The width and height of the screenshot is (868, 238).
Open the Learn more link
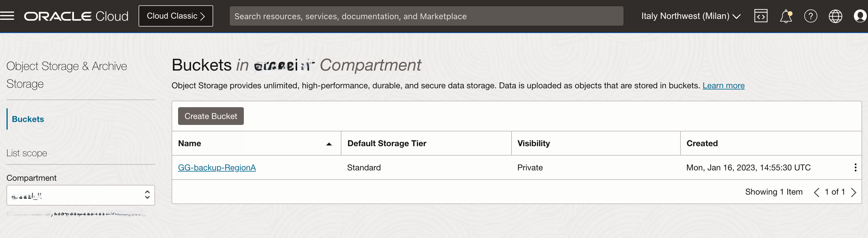pos(724,86)
